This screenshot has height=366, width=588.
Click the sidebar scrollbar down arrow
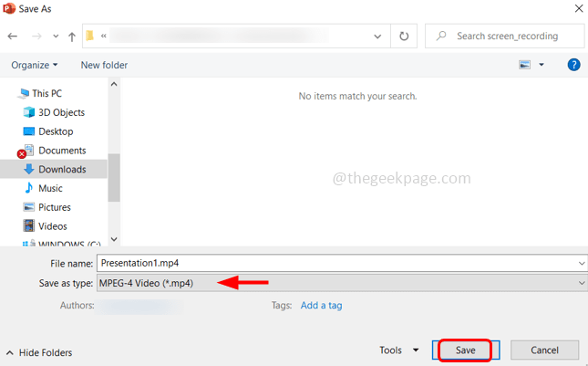coord(114,239)
